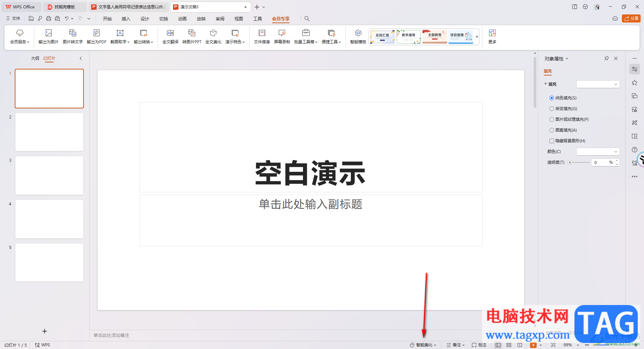Click the print preview icon

click(57, 19)
